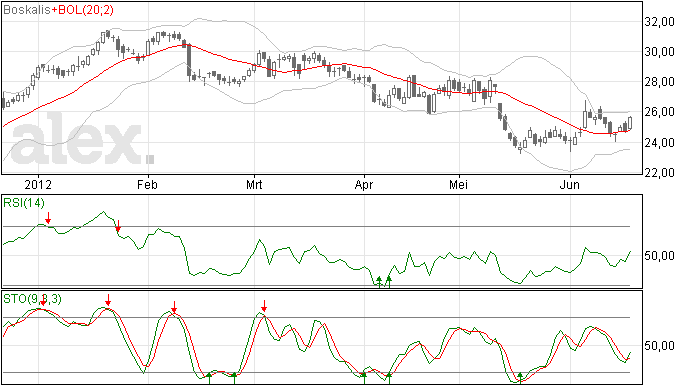Click the 26,00 price axis label
The width and height of the screenshot is (690, 387).
(x=659, y=112)
